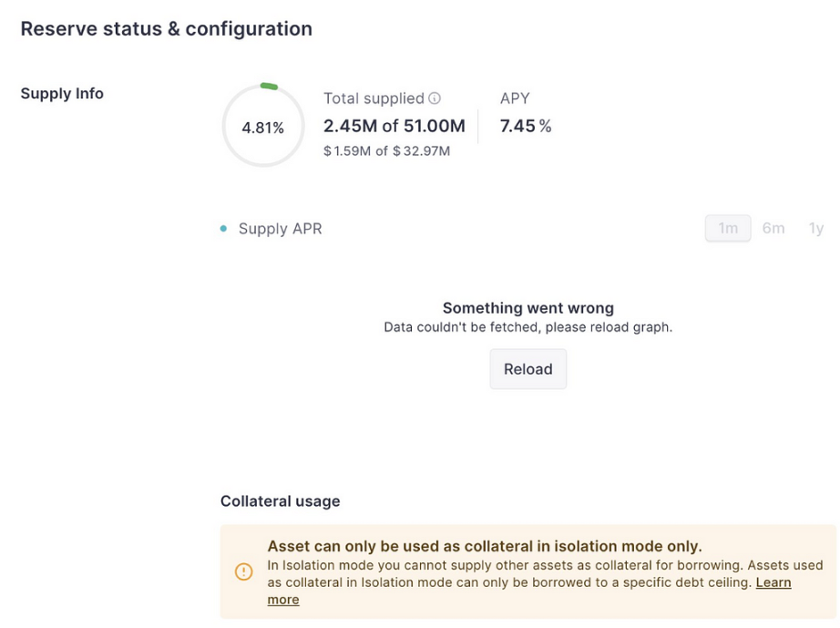Click the 2.45M of 51.00M supplied amount
840x628 pixels.
(x=394, y=126)
